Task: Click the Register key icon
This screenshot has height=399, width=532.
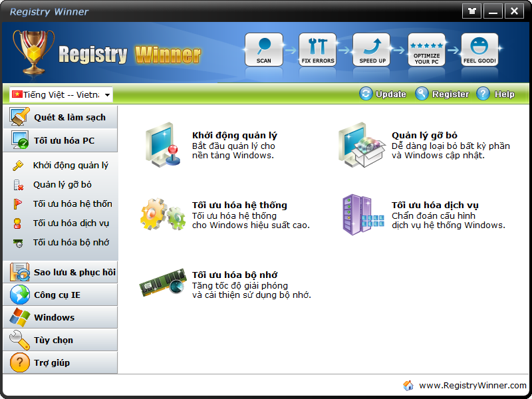Action: click(422, 93)
